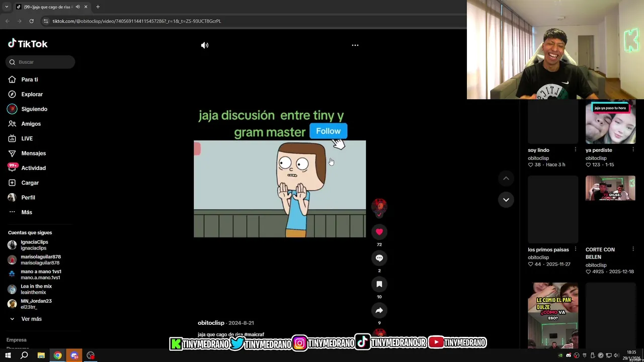
Task: Open the video three-dot options menu
Action: pos(355,45)
